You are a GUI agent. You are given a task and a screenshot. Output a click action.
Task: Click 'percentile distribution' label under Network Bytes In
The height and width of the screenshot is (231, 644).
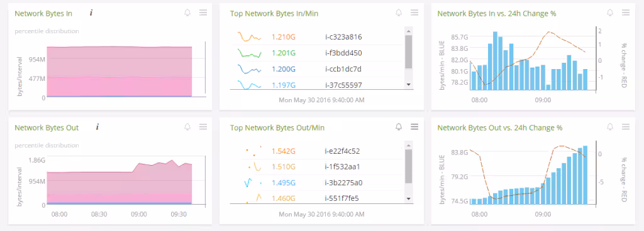[47, 31]
